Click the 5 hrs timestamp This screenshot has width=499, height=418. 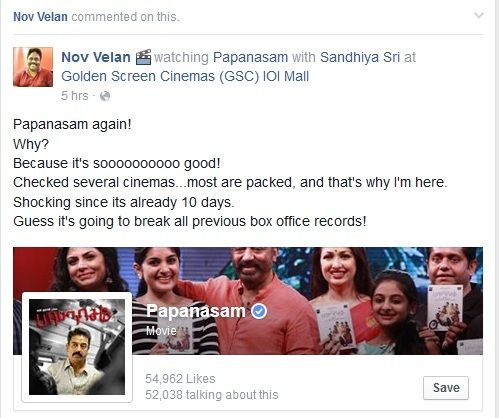click(x=75, y=96)
